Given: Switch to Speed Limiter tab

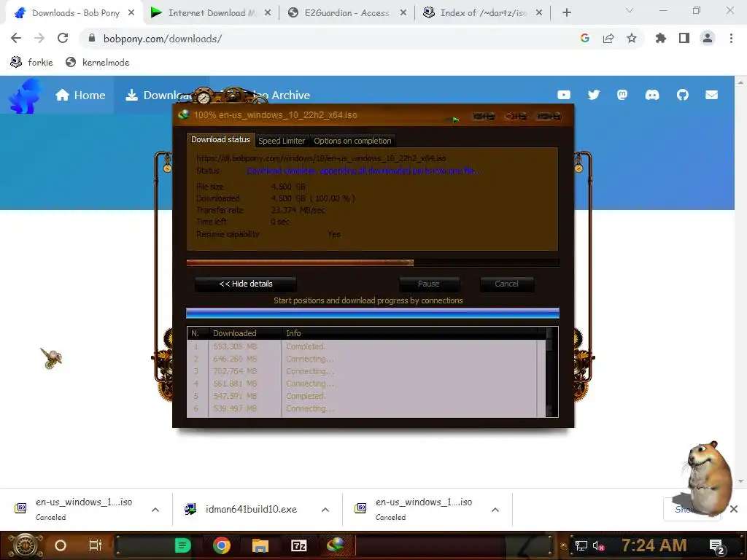Looking at the screenshot, I should [282, 141].
